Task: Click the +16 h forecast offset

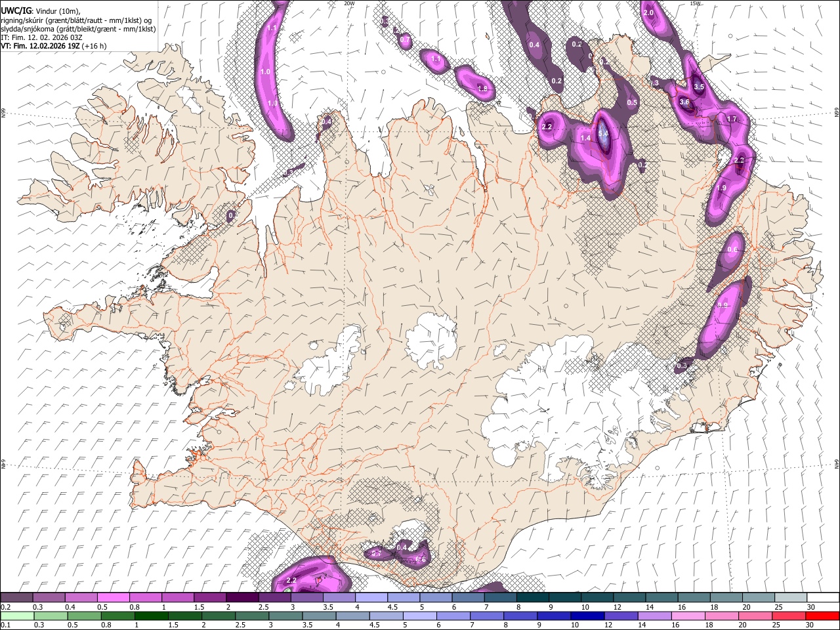Action: pos(94,46)
